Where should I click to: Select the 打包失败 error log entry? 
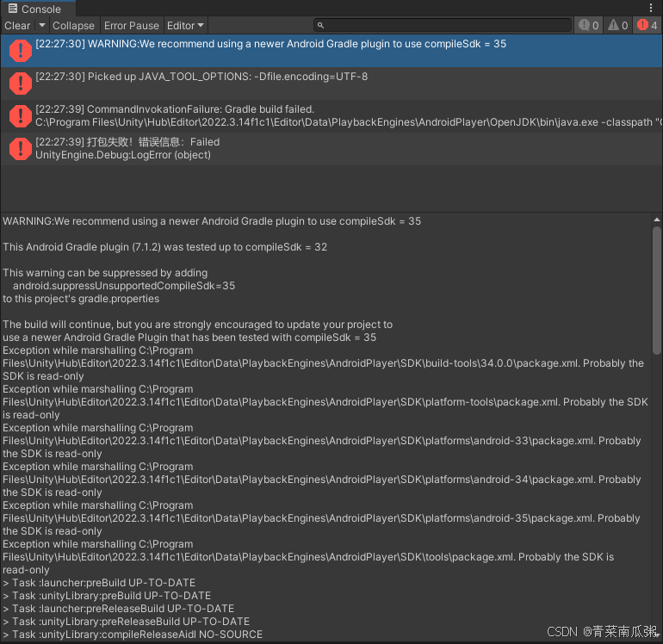click(x=331, y=148)
